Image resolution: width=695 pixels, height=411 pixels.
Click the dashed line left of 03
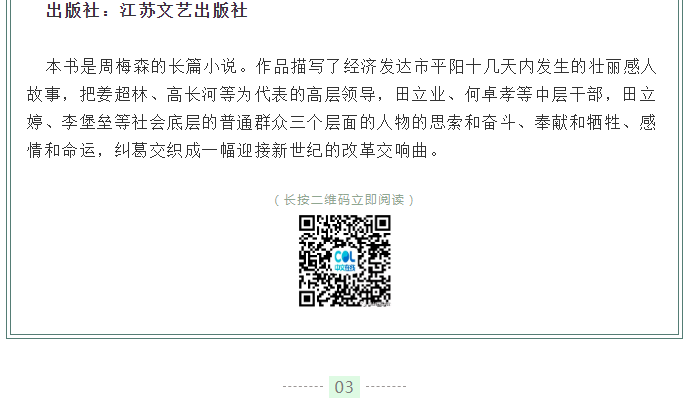303,387
